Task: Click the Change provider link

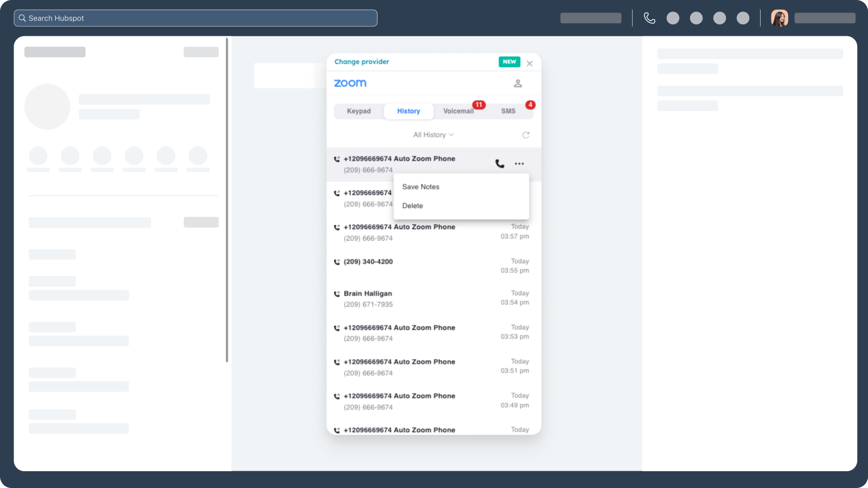Action: [362, 62]
